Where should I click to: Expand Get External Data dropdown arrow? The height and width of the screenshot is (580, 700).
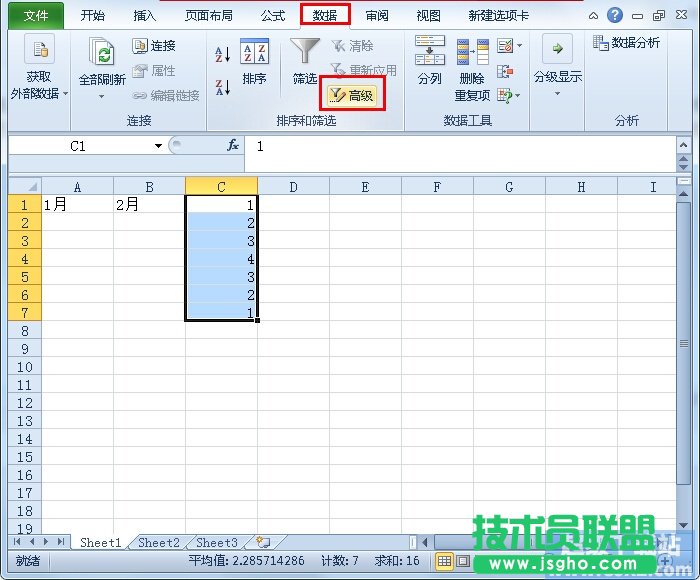[66, 93]
